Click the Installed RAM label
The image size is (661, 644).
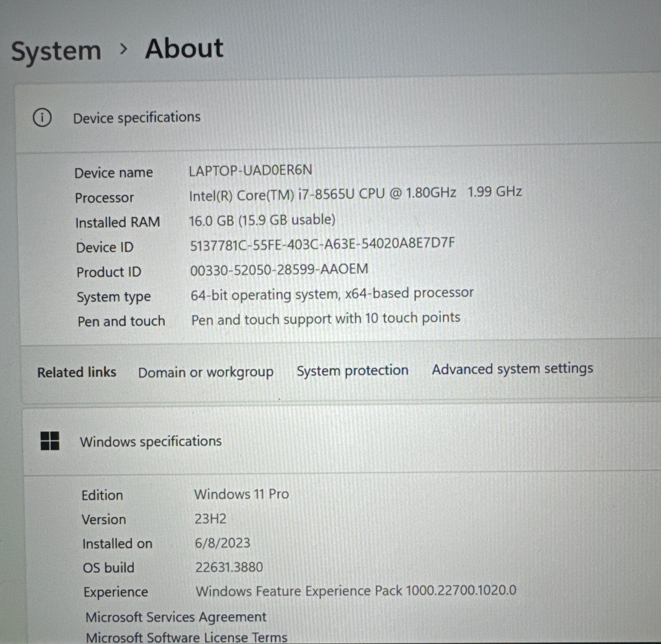tap(118, 222)
